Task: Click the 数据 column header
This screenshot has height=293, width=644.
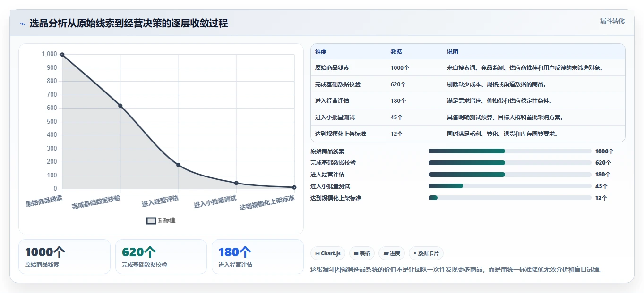Action: (x=396, y=52)
